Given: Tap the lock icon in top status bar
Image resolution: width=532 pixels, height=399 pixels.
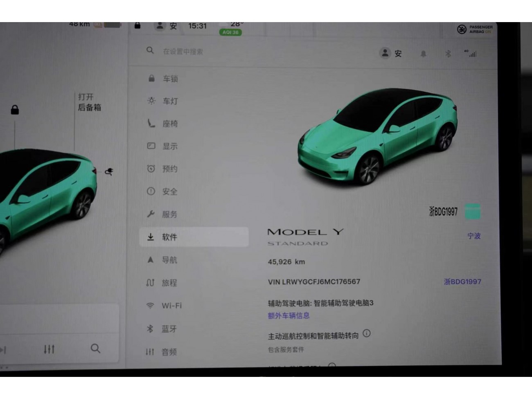Looking at the screenshot, I should pyautogui.click(x=138, y=25).
